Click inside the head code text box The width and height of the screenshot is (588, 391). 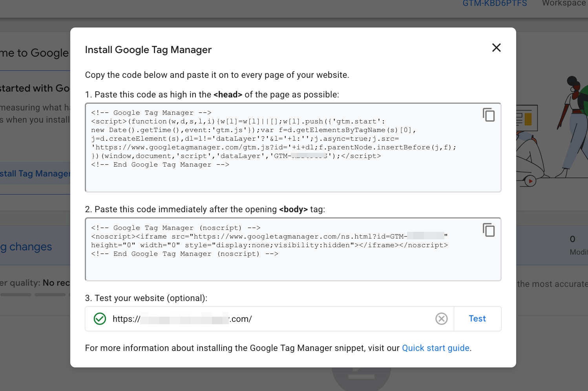coord(293,148)
